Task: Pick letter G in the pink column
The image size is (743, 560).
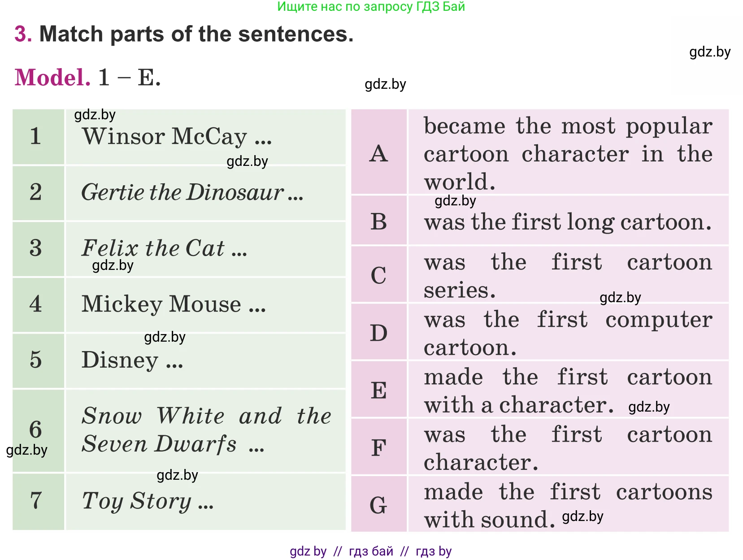Action: tap(379, 505)
